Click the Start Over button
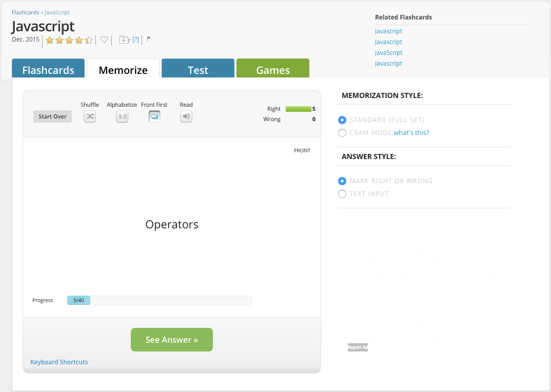This screenshot has width=551, height=392. pyautogui.click(x=52, y=116)
